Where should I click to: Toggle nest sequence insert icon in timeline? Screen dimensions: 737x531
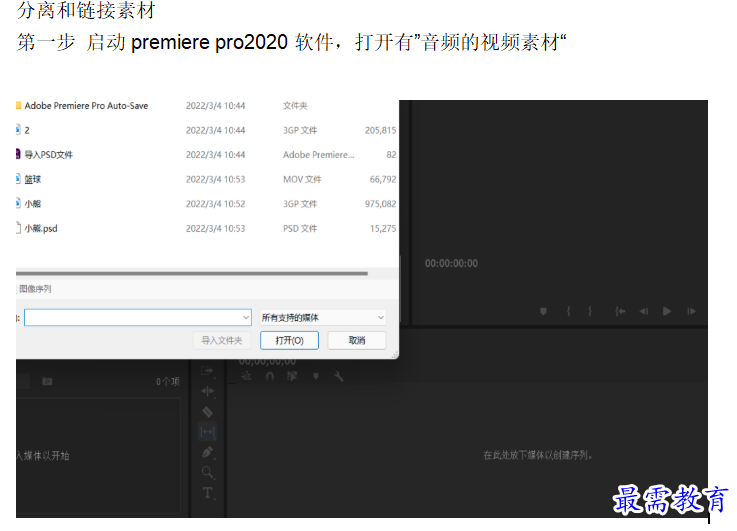point(246,376)
